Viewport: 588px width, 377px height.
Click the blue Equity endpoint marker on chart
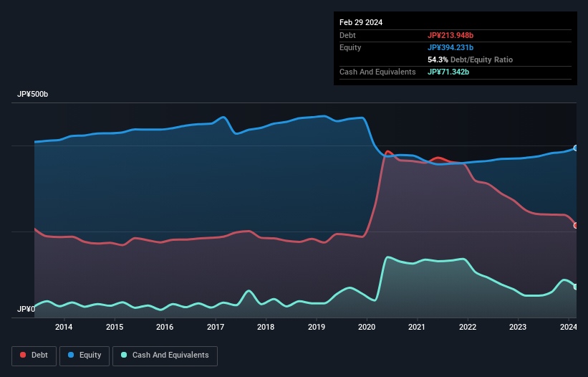[576, 148]
